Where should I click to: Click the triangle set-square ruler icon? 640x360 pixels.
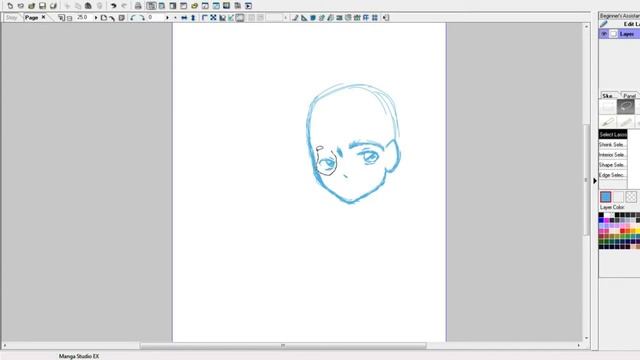[x=304, y=18]
